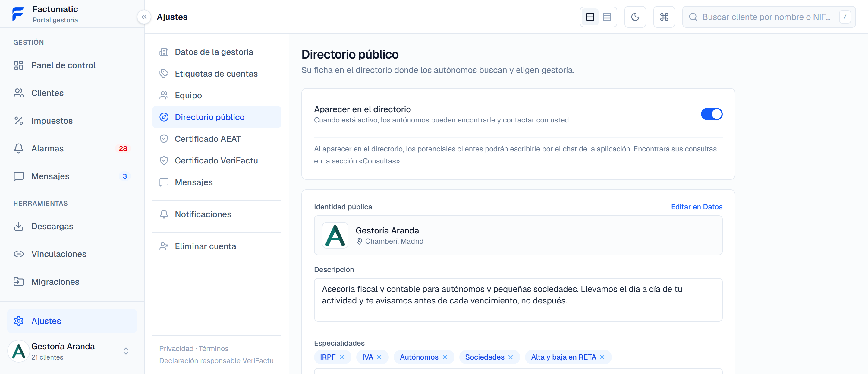The height and width of the screenshot is (374, 868).
Task: Open the command palette icon
Action: 664,17
